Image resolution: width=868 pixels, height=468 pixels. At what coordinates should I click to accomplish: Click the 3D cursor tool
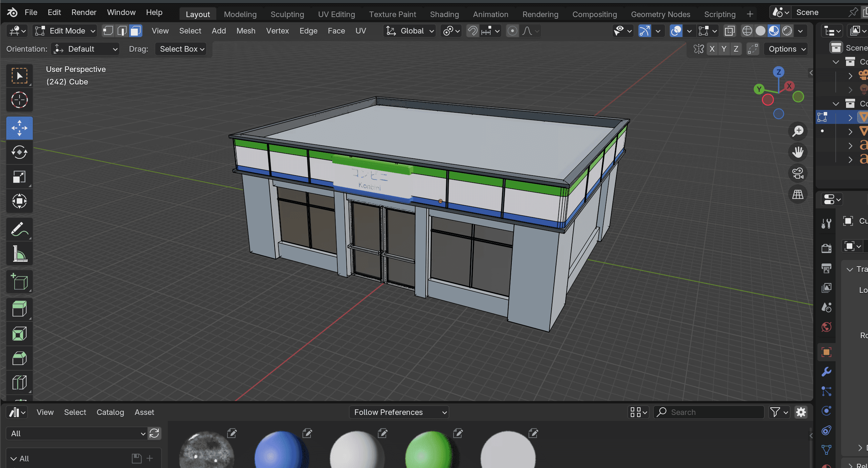pyautogui.click(x=19, y=100)
